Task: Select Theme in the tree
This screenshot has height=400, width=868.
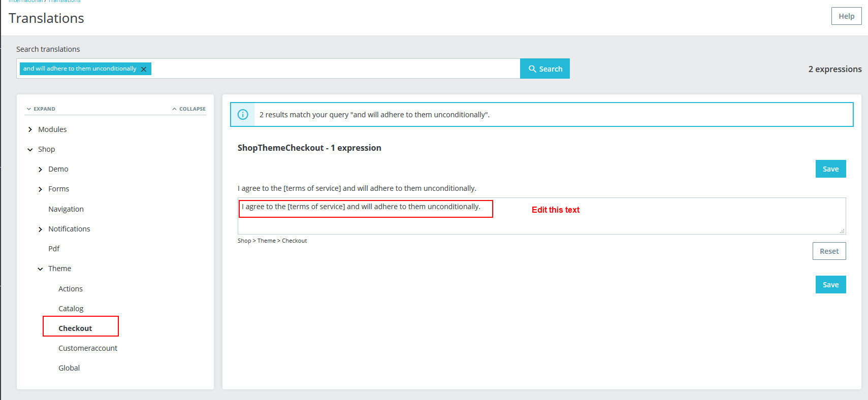Action: pyautogui.click(x=59, y=269)
